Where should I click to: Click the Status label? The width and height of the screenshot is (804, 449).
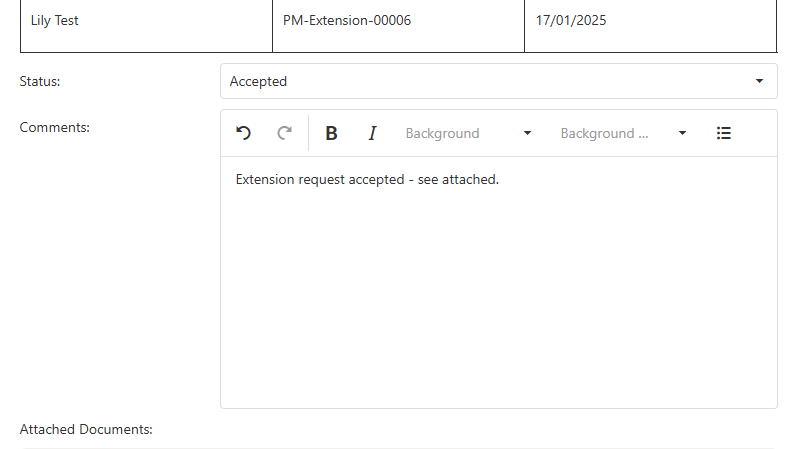coord(40,81)
